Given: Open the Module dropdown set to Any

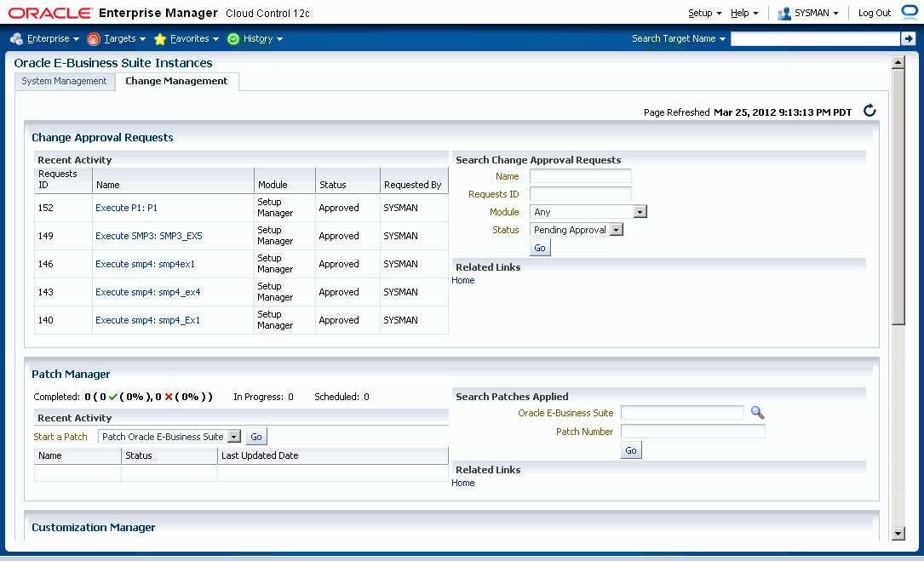Looking at the screenshot, I should click(x=588, y=212).
